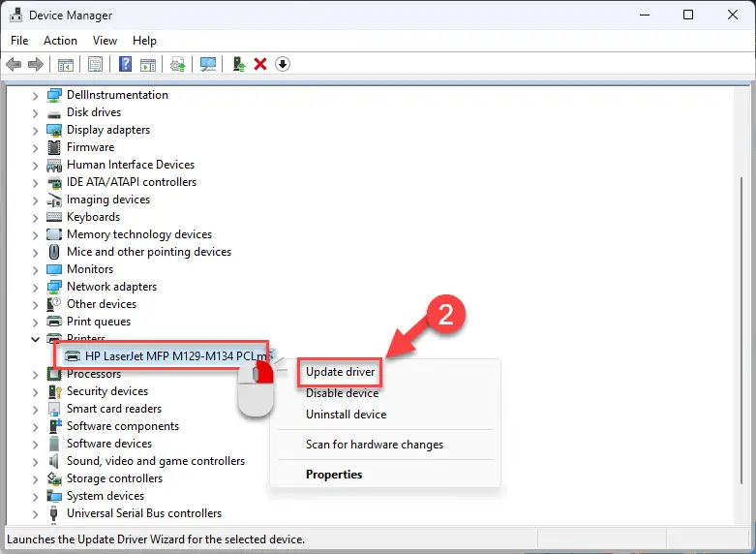Screen dimensions: 756x554
Task: Choose Scan for hardware changes in context menu
Action: pyautogui.click(x=375, y=445)
